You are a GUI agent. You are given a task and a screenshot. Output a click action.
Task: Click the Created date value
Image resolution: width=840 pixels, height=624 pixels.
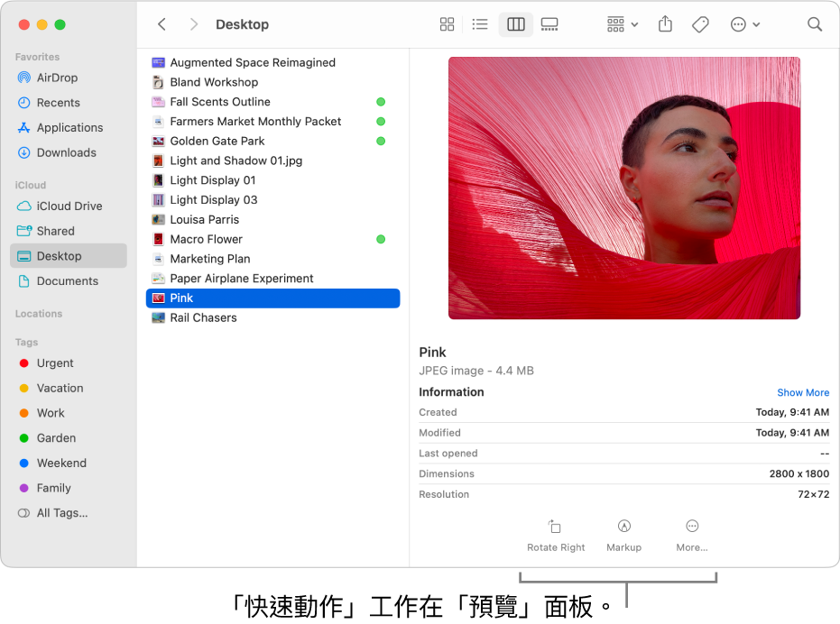point(792,412)
